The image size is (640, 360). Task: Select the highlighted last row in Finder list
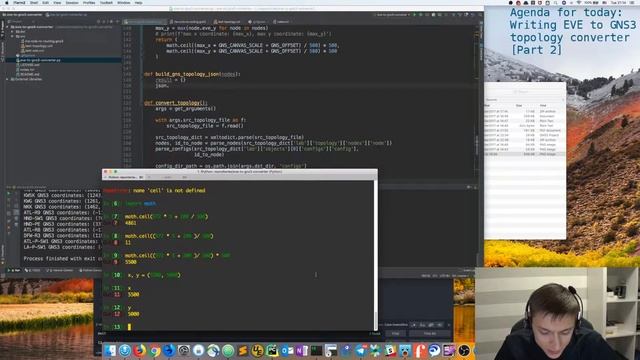[525, 154]
